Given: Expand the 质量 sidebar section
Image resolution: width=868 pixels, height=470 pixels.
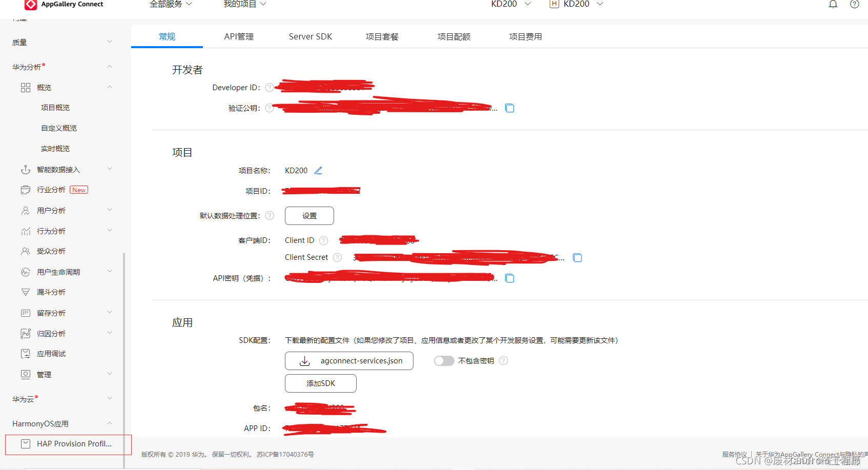Looking at the screenshot, I should click(109, 42).
